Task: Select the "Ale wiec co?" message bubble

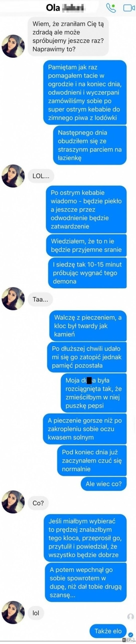Action: (104, 484)
